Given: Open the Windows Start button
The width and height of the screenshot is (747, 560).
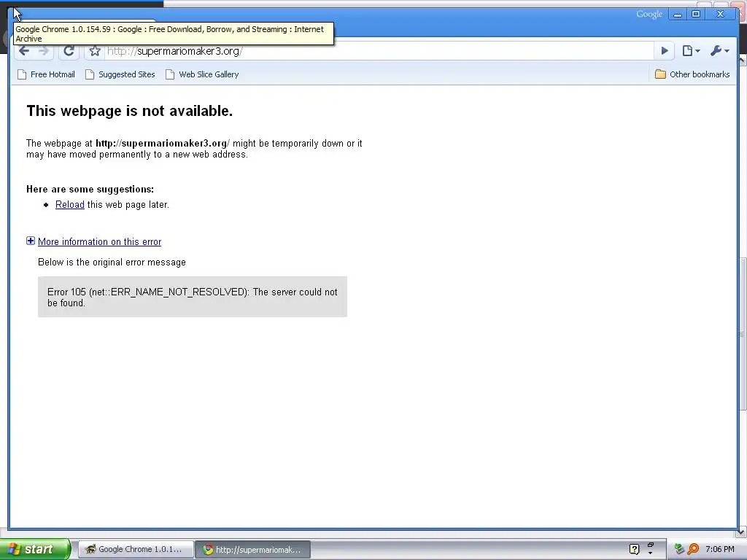Looking at the screenshot, I should click(x=35, y=549).
